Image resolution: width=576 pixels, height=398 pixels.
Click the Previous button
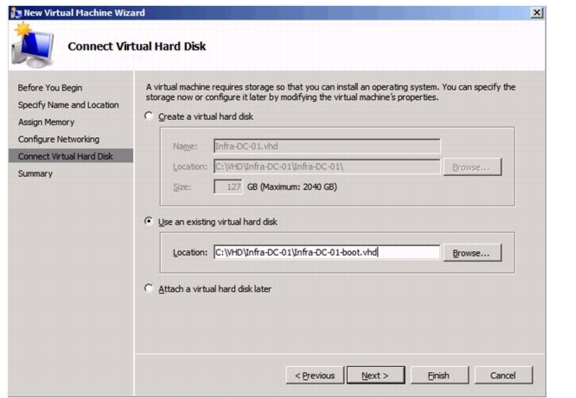pos(315,375)
